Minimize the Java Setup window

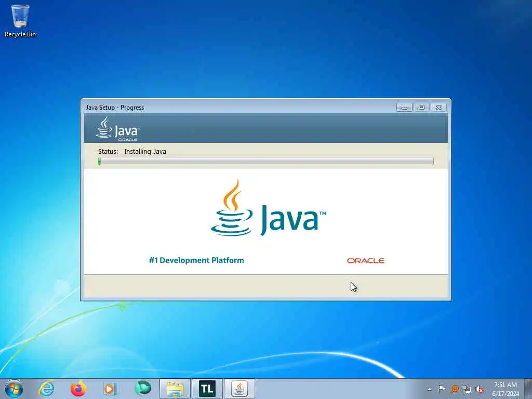[404, 107]
